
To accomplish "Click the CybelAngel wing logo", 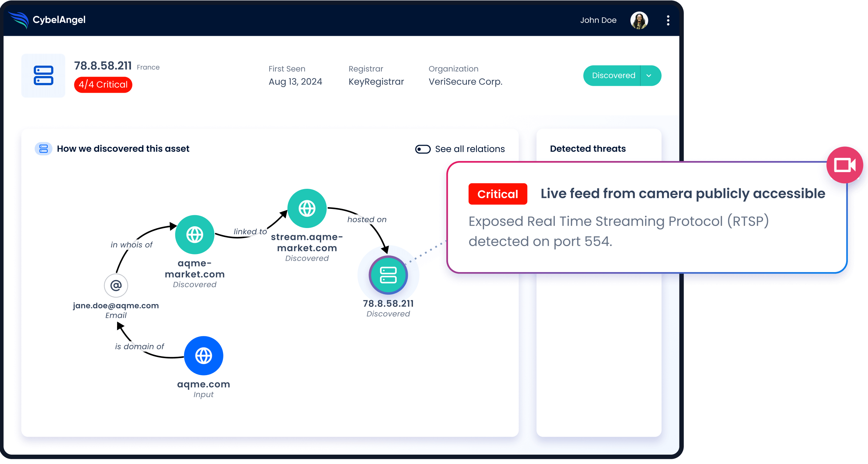I will tap(19, 20).
